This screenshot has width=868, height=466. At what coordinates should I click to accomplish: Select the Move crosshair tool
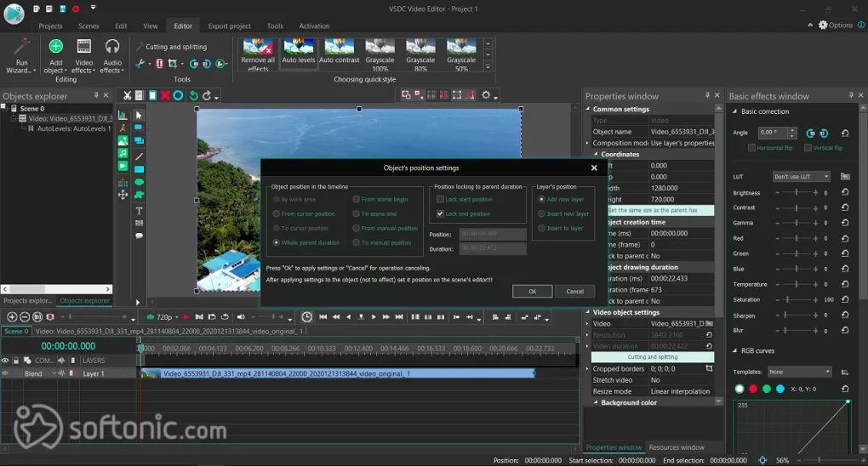(123, 195)
